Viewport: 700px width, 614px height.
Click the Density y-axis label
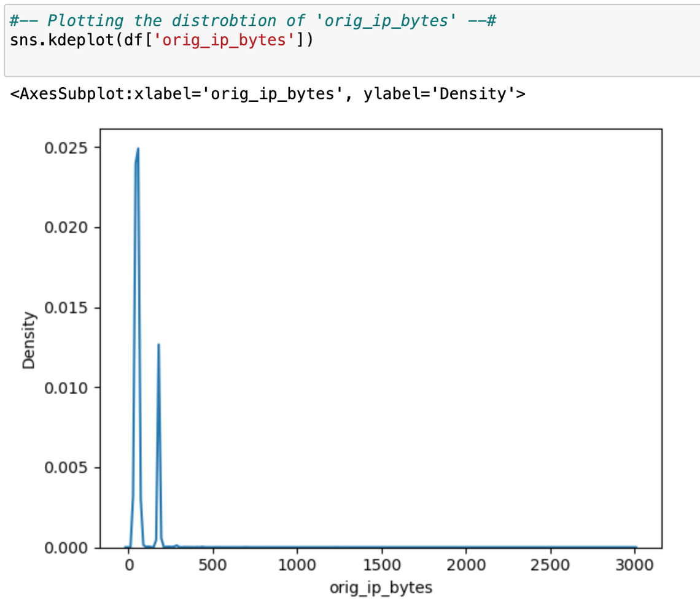coord(29,341)
